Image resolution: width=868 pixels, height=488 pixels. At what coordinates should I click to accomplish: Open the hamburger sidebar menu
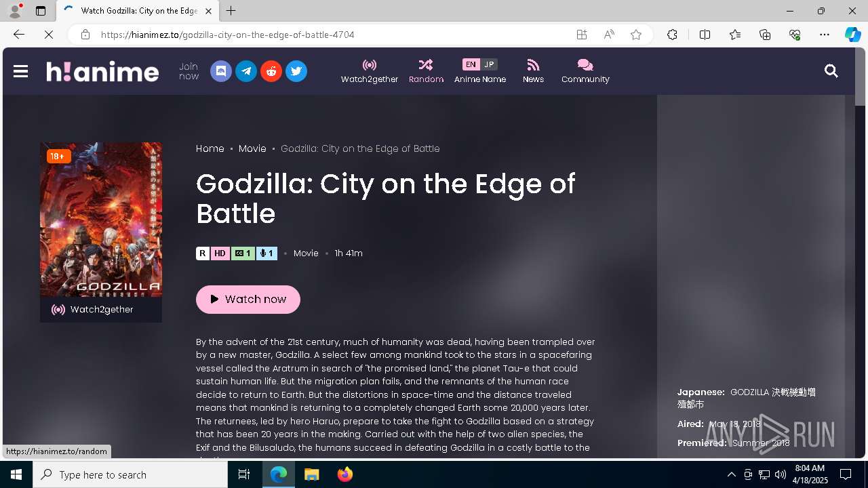(x=20, y=71)
